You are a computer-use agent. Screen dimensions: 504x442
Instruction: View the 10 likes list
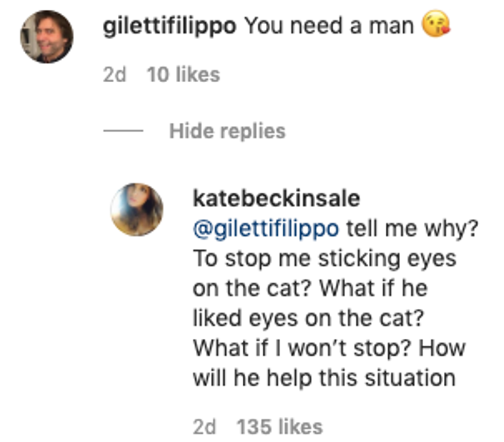pos(183,75)
